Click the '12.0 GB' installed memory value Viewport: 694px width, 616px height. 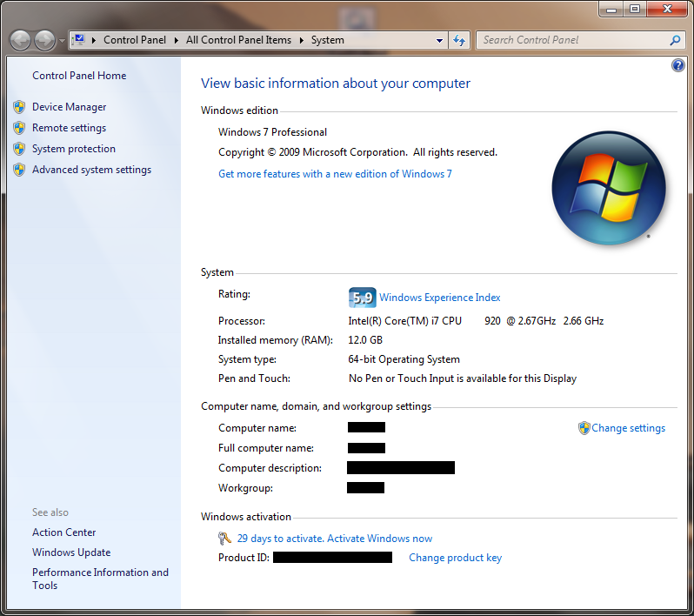[x=365, y=340]
